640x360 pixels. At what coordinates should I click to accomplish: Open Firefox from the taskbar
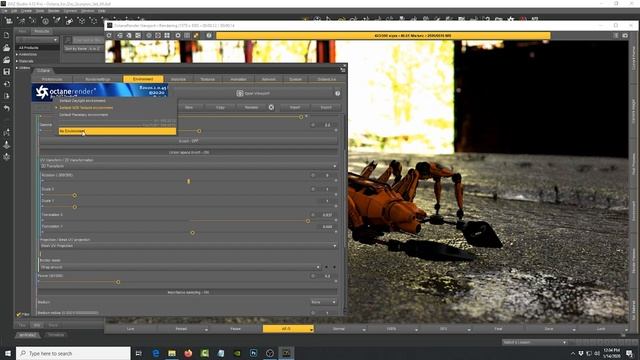[188, 353]
